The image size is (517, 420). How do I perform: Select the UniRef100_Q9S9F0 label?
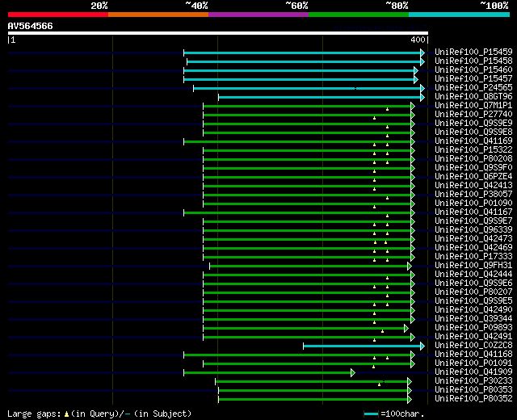(473, 167)
